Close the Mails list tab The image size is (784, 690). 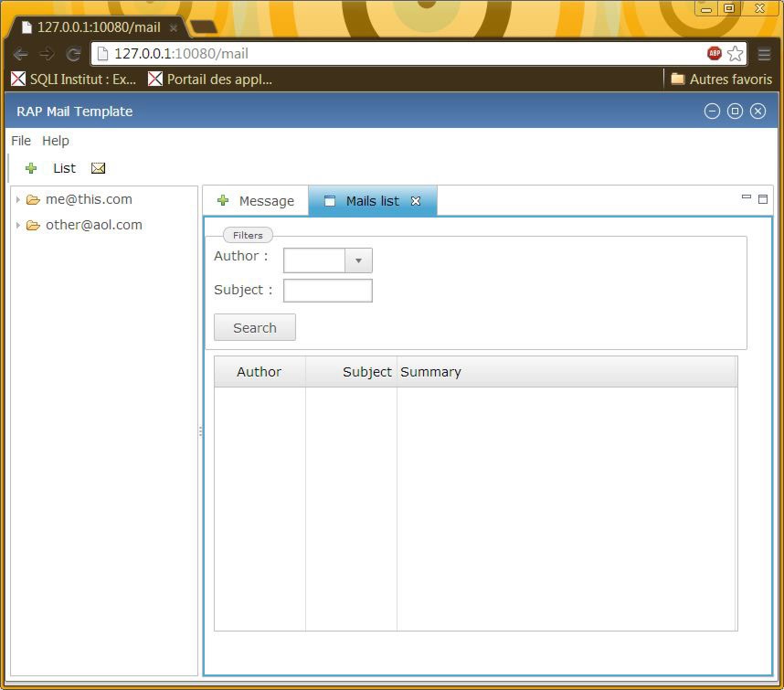[x=416, y=201]
